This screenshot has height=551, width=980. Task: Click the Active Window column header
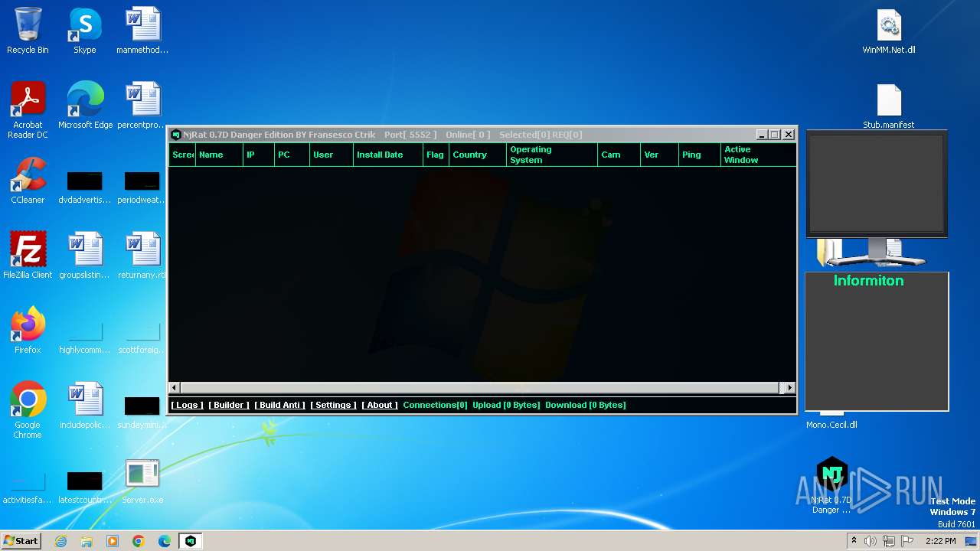[758, 155]
